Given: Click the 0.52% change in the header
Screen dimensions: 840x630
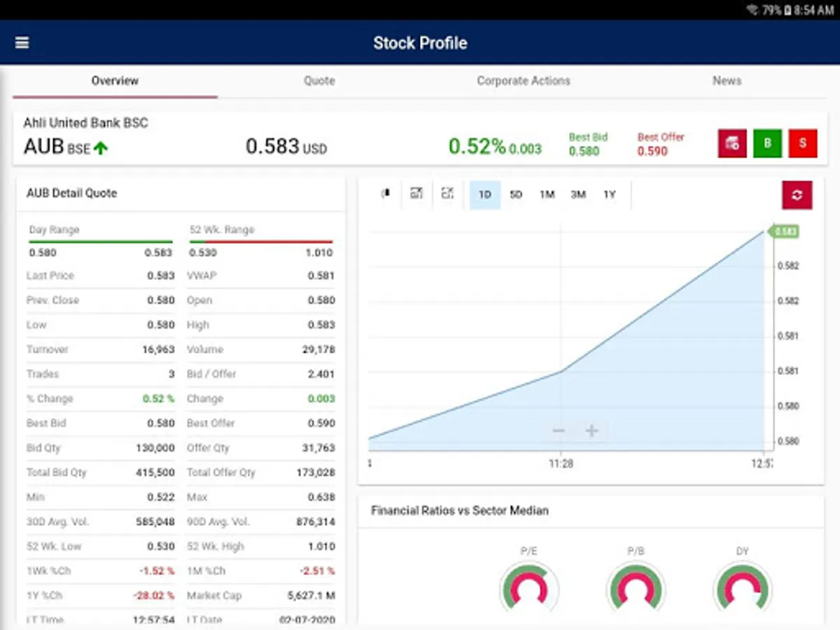Looking at the screenshot, I should (x=477, y=146).
